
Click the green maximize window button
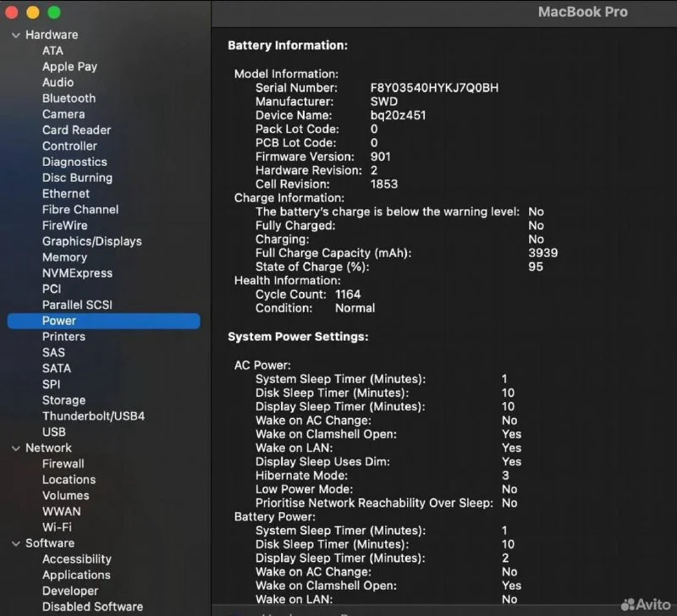(54, 13)
